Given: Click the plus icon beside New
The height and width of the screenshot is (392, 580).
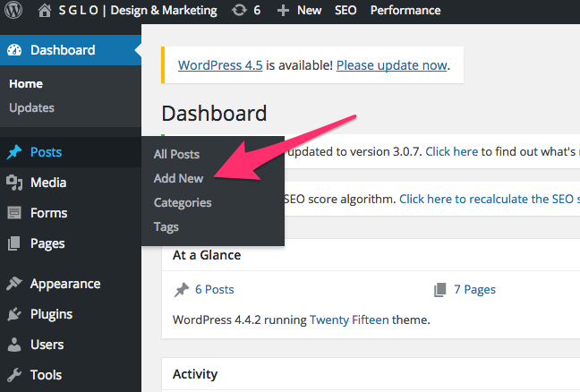Looking at the screenshot, I should [283, 11].
